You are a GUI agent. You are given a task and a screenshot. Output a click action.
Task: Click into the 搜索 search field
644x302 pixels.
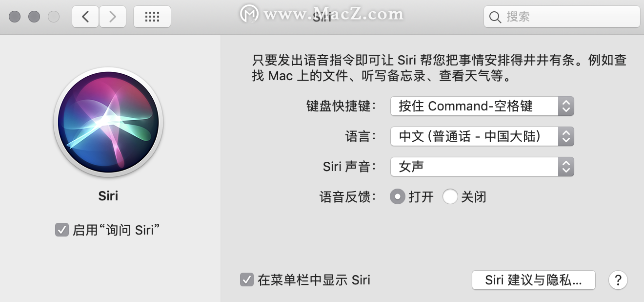point(562,17)
